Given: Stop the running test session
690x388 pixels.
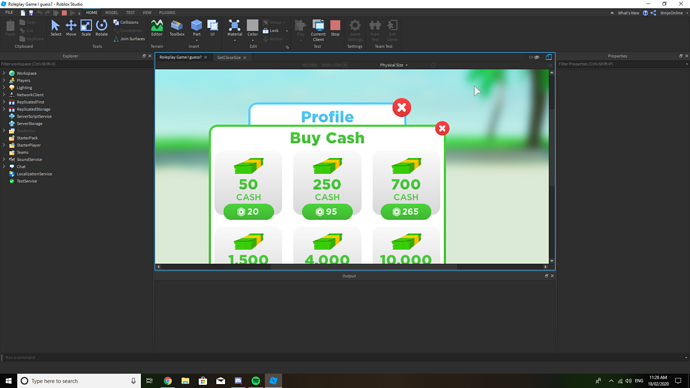Looking at the screenshot, I should click(x=335, y=28).
